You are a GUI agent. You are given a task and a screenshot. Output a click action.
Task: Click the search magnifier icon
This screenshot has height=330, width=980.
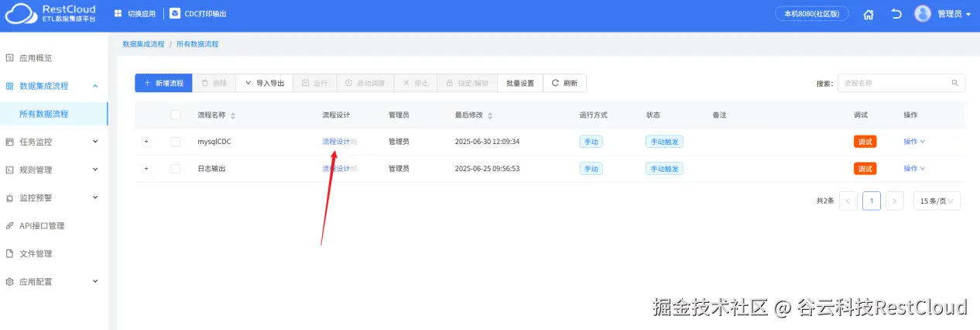954,82
